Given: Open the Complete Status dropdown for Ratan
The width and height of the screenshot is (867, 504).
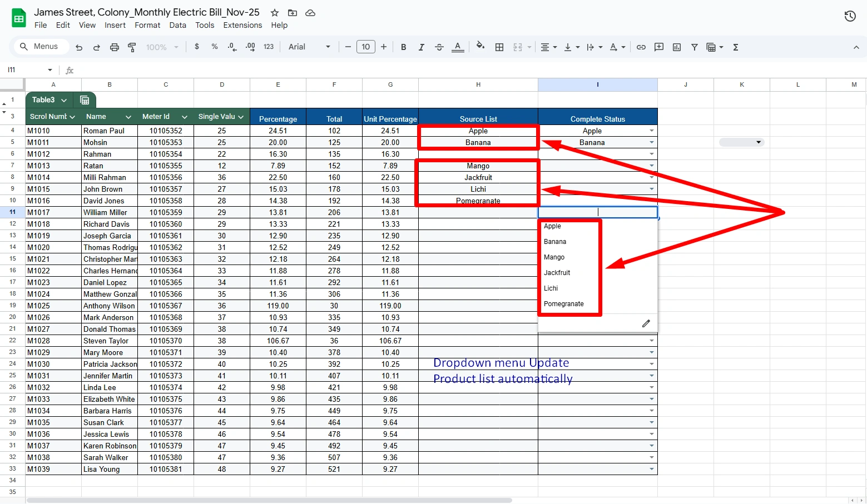Looking at the screenshot, I should 651,166.
